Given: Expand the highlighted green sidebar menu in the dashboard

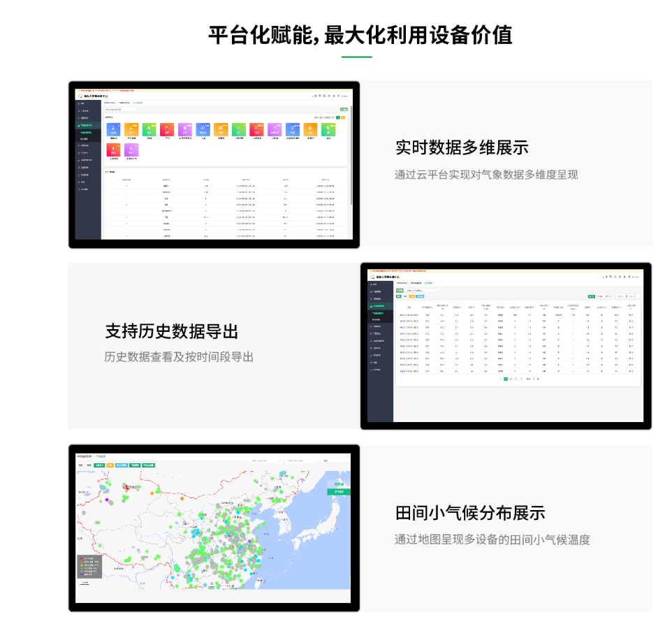Looking at the screenshot, I should [87, 125].
